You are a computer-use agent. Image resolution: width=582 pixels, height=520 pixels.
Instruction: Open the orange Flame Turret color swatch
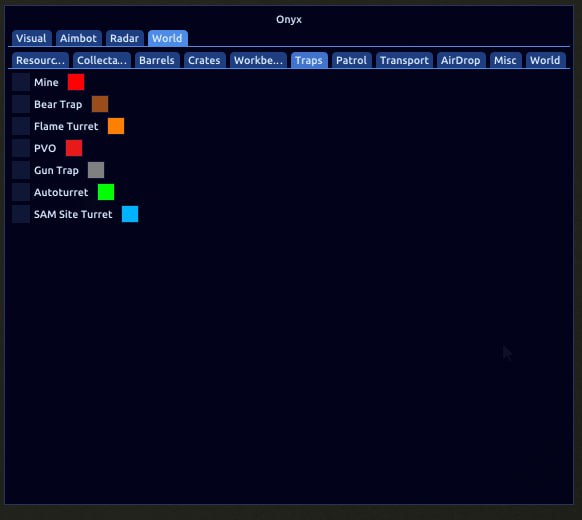[x=116, y=126]
